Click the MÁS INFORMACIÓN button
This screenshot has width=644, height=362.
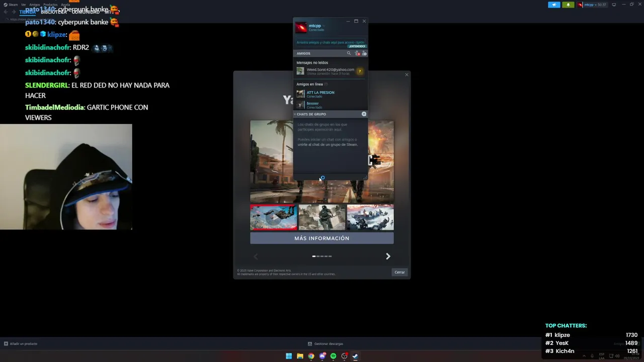322,238
